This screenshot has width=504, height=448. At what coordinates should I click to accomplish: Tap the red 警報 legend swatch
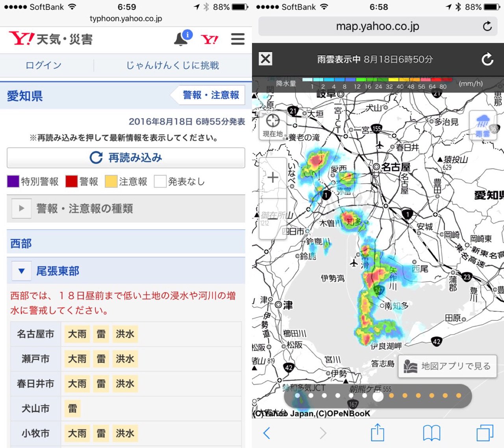coord(71,181)
